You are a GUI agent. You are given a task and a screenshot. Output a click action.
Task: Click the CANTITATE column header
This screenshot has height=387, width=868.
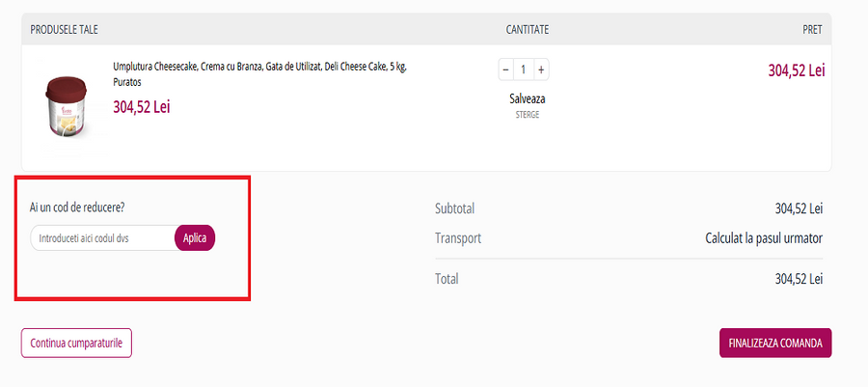[528, 30]
